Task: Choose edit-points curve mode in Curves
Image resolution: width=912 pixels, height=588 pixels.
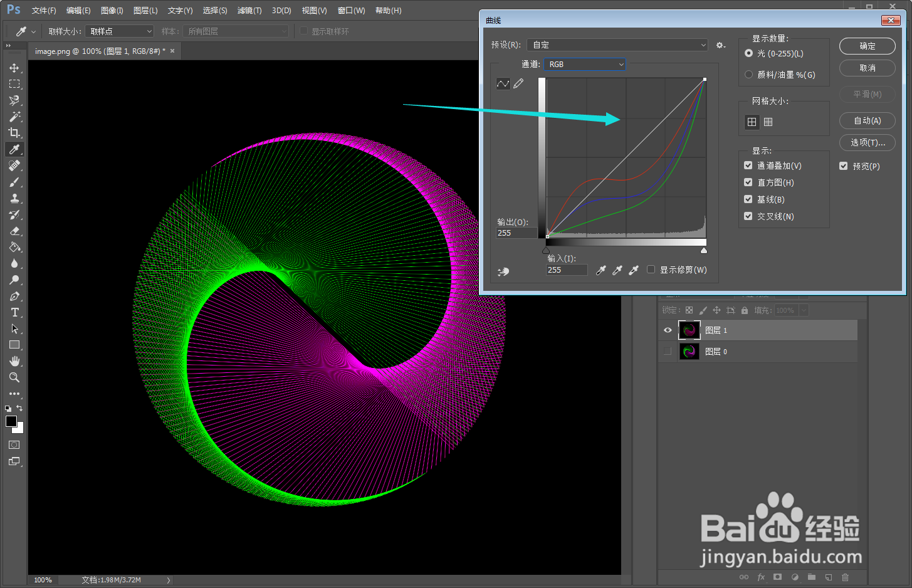Action: 503,83
